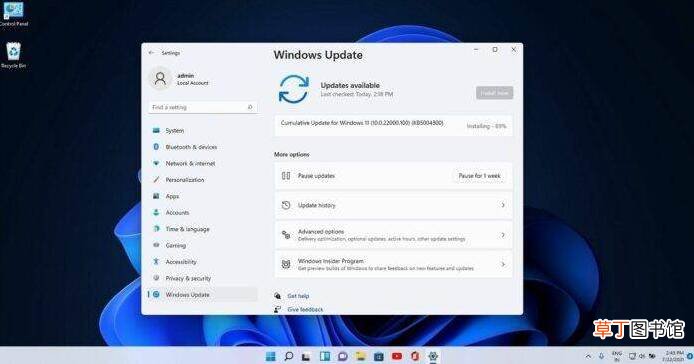Click the Give feedback link
Image resolution: width=694 pixels, height=364 pixels.
305,310
